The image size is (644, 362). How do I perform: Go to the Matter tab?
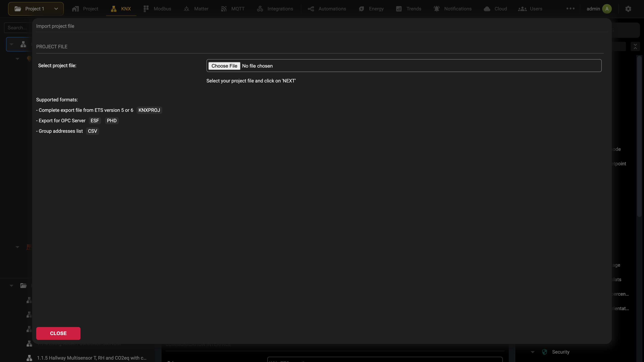point(196,9)
